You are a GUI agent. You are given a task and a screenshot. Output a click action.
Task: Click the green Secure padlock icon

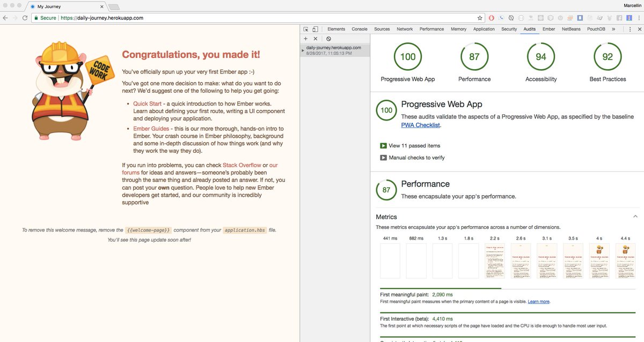point(36,18)
